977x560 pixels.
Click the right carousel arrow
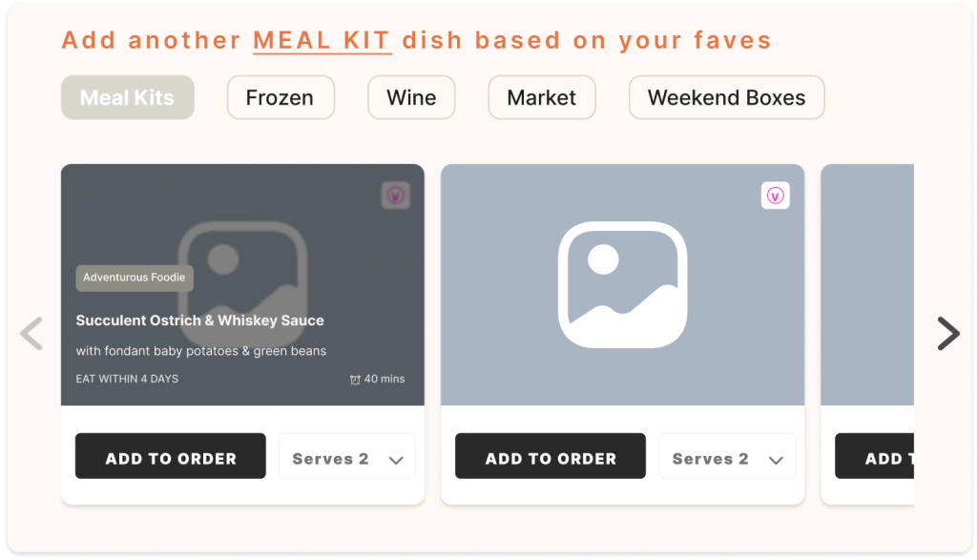coord(947,334)
